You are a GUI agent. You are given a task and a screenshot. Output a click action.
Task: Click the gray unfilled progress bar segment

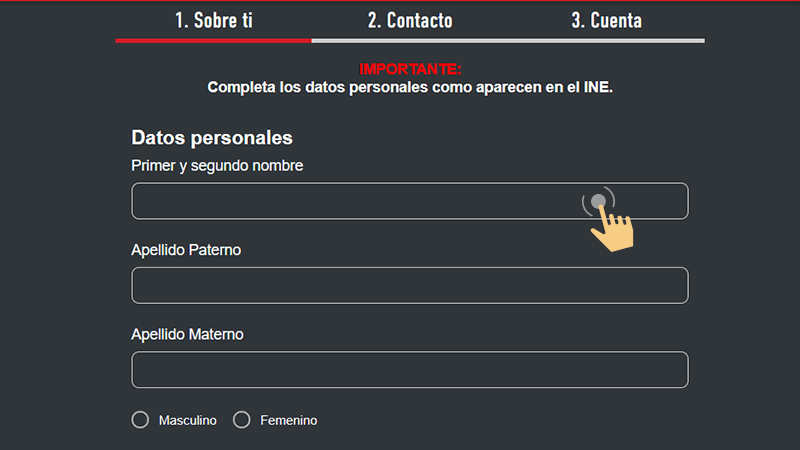point(508,41)
